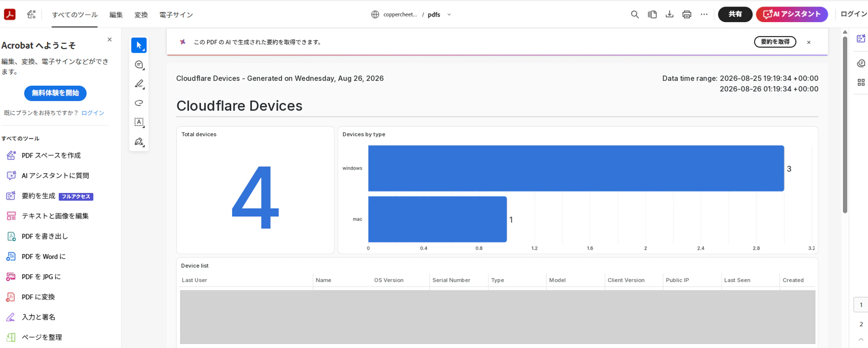Screen dimensions: 868x348
Task: Click the 'OS Version' column header
Action: 389,280
